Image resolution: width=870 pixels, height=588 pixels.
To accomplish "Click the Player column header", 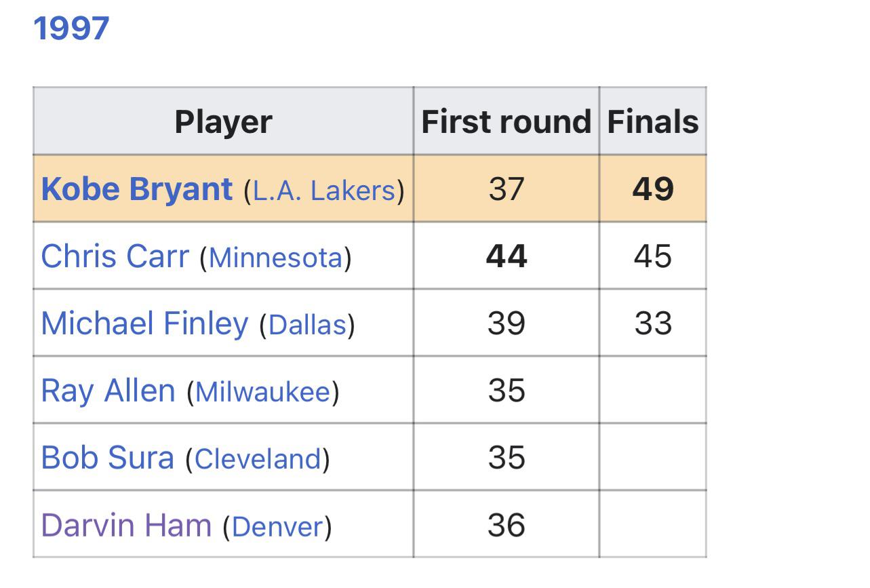I will coord(223,122).
